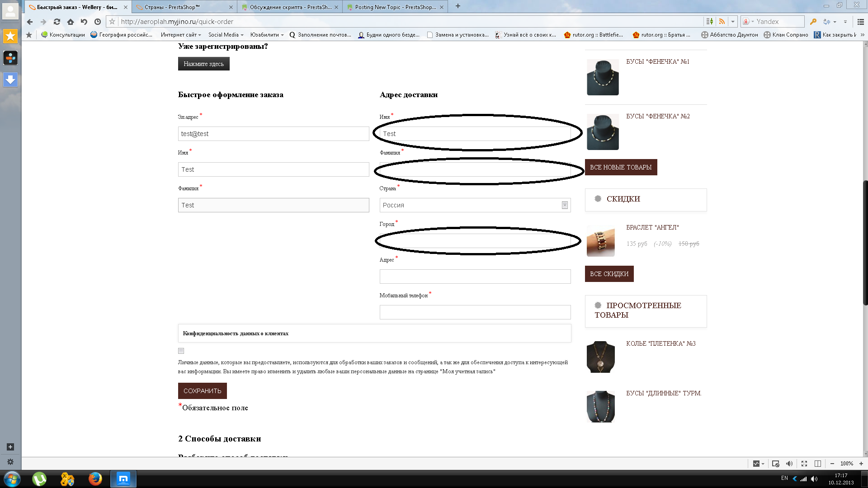
Task: Open Yandex search engine selector arrow
Action: (753, 22)
